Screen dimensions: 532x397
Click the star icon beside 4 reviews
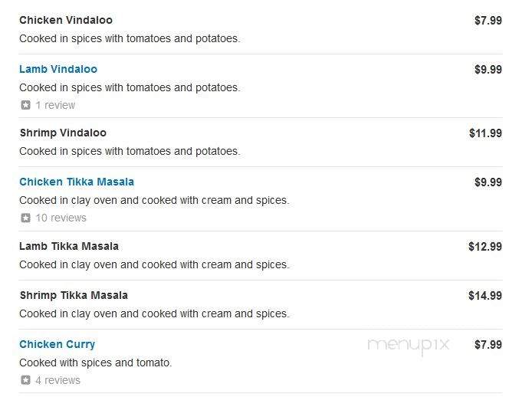(x=26, y=380)
